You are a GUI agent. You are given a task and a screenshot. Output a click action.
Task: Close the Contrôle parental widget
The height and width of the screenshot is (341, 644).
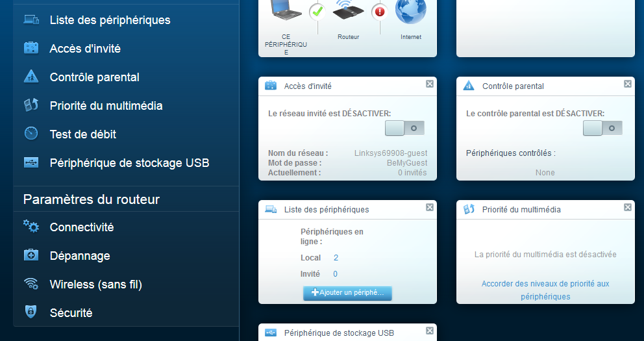[x=628, y=84]
